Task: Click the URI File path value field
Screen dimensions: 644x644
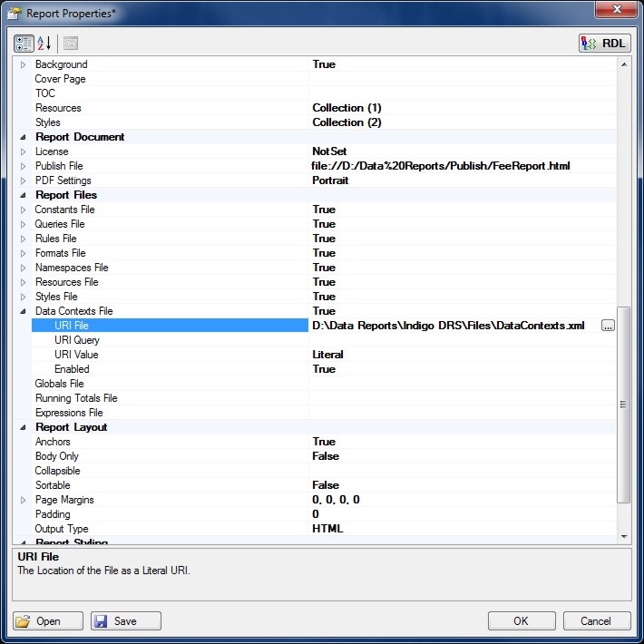Action: [449, 326]
